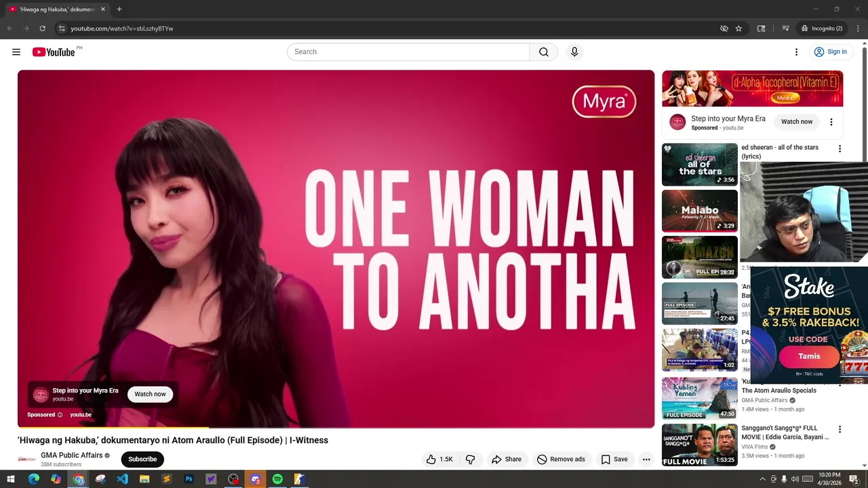Dislike the video with thumbs down
Viewport: 868px width, 488px height.
click(471, 460)
